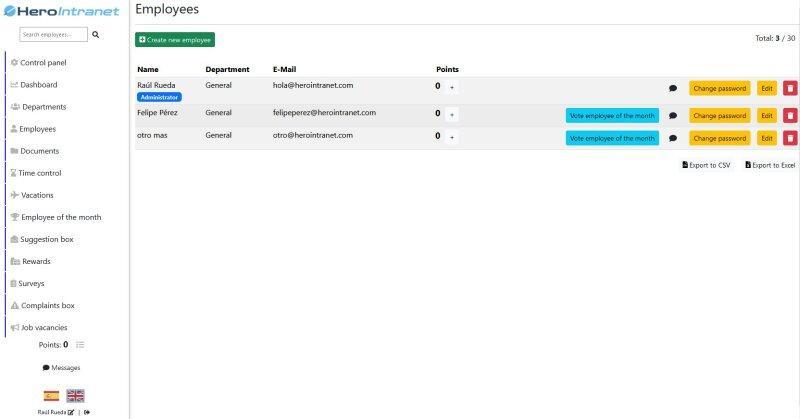
Task: Add points to Felipe Pérez with plus
Action: (452, 115)
